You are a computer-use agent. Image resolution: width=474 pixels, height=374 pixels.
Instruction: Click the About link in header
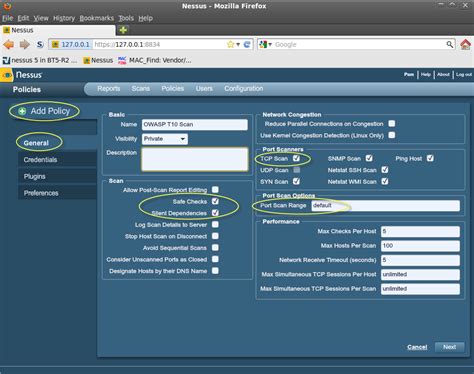[x=443, y=75]
